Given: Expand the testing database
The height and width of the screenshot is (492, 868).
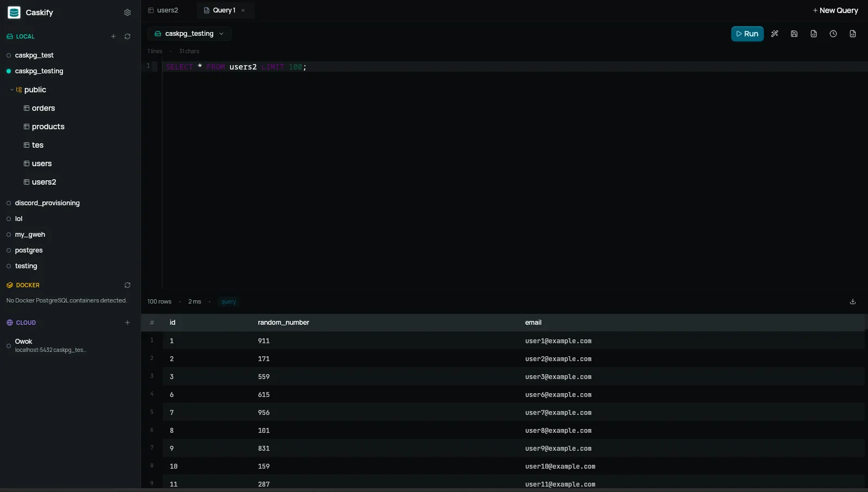Looking at the screenshot, I should coord(26,266).
